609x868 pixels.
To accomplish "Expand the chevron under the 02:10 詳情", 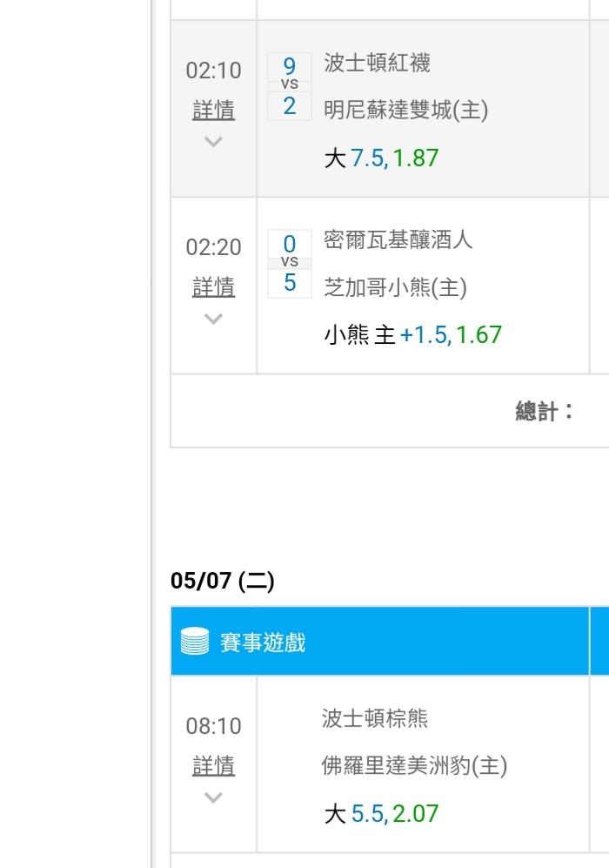I will 213,141.
